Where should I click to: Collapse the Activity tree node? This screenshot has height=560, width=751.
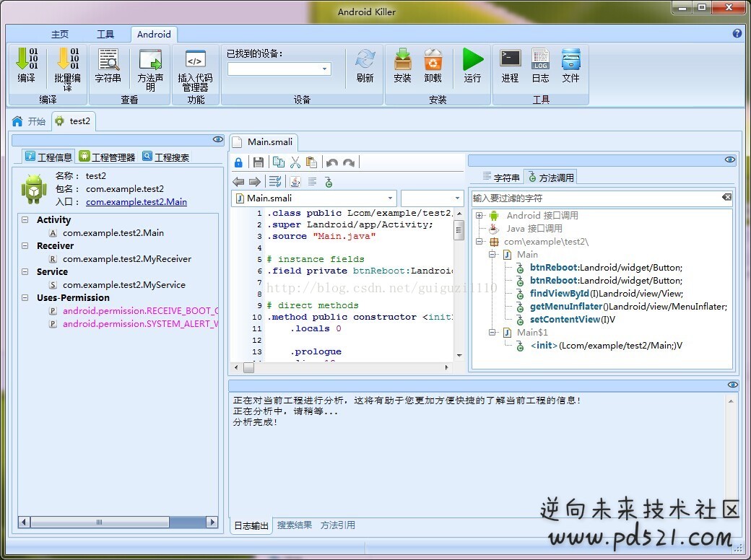[x=25, y=219]
